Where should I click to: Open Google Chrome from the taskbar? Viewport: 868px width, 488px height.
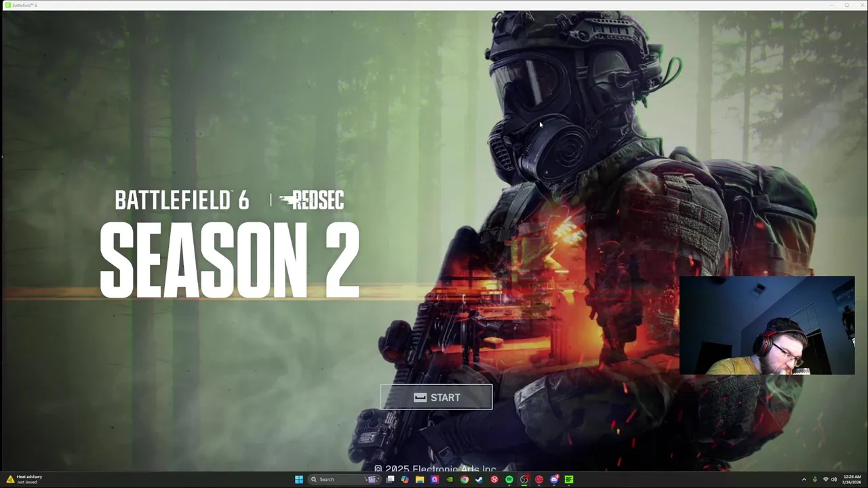[x=465, y=480]
